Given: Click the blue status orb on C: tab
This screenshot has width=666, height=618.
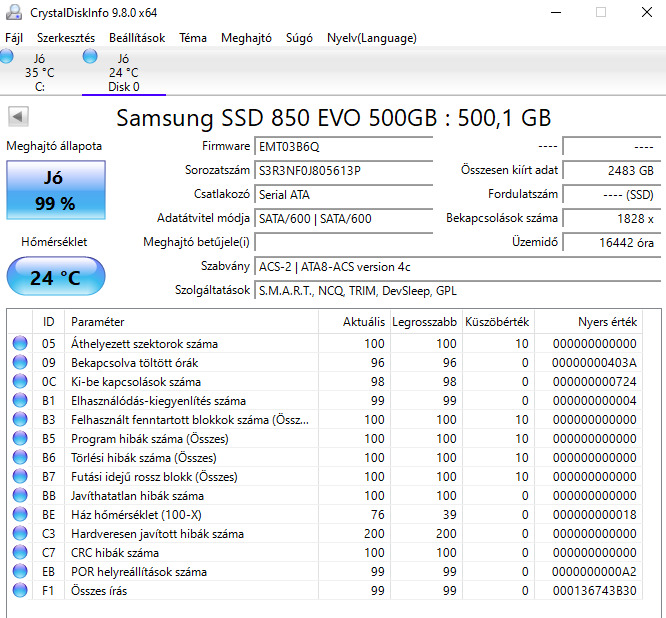Looking at the screenshot, I should point(6,56).
